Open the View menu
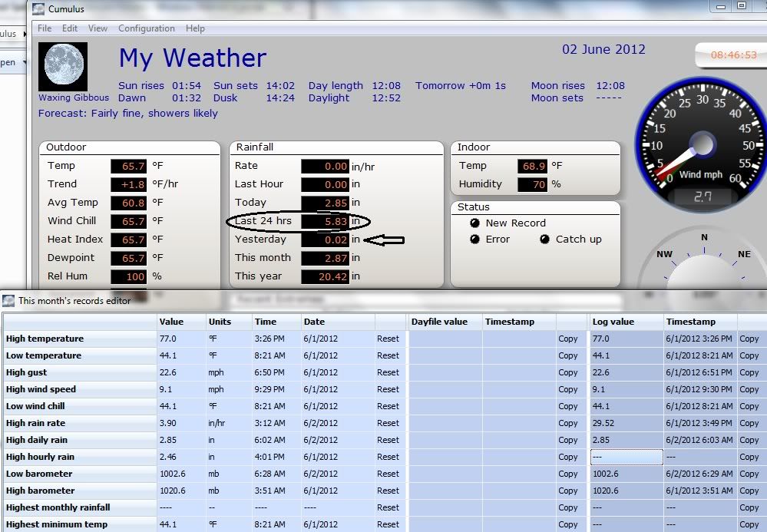Screen dimensions: 767x532 click(x=98, y=28)
